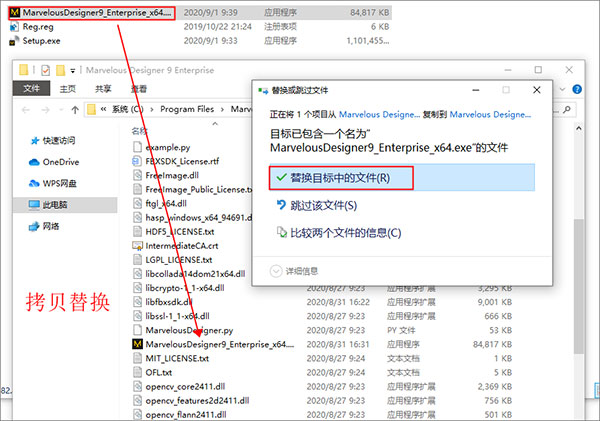Screen dimensions: 600x421
Task: Click the vertical scrollbar up arrow
Action: click(579, 129)
